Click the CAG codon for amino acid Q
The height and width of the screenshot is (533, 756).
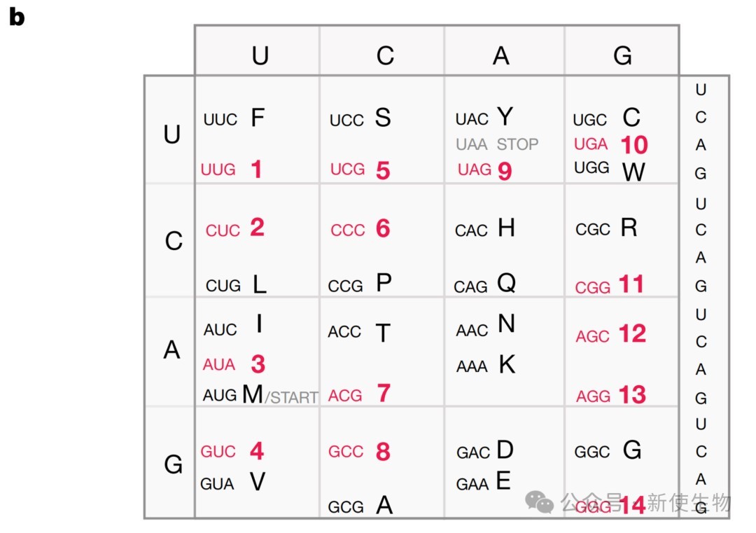(x=485, y=284)
